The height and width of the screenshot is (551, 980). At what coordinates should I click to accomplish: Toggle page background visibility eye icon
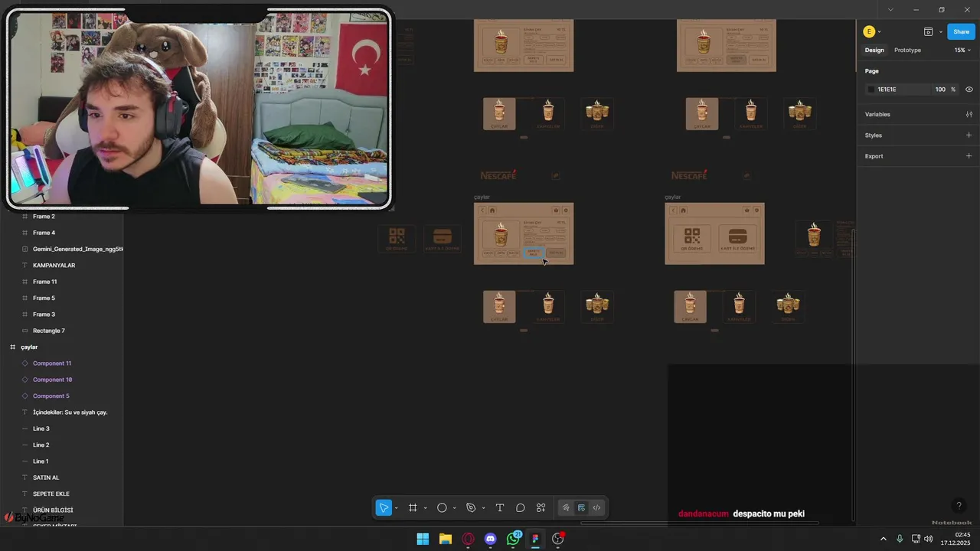pyautogui.click(x=969, y=90)
